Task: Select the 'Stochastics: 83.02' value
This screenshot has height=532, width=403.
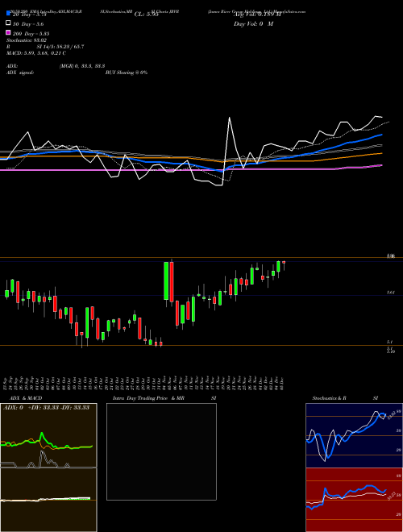Action: (x=27, y=40)
